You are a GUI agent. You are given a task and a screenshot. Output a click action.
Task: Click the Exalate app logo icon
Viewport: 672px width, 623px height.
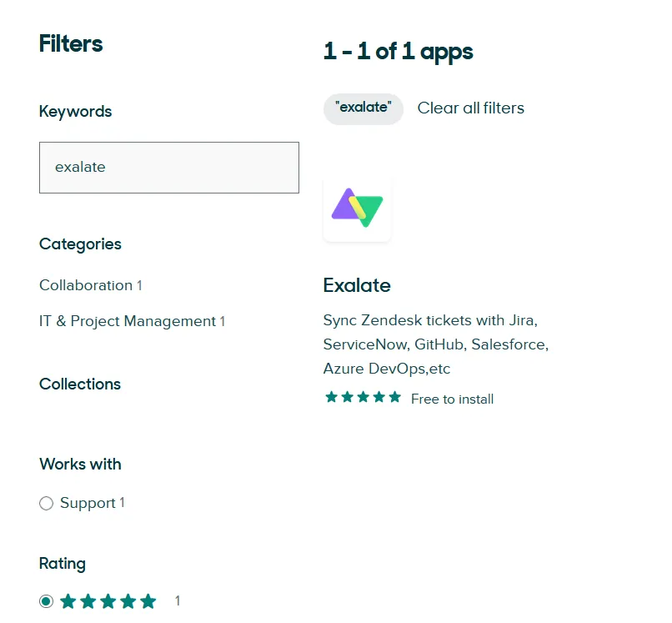357,208
